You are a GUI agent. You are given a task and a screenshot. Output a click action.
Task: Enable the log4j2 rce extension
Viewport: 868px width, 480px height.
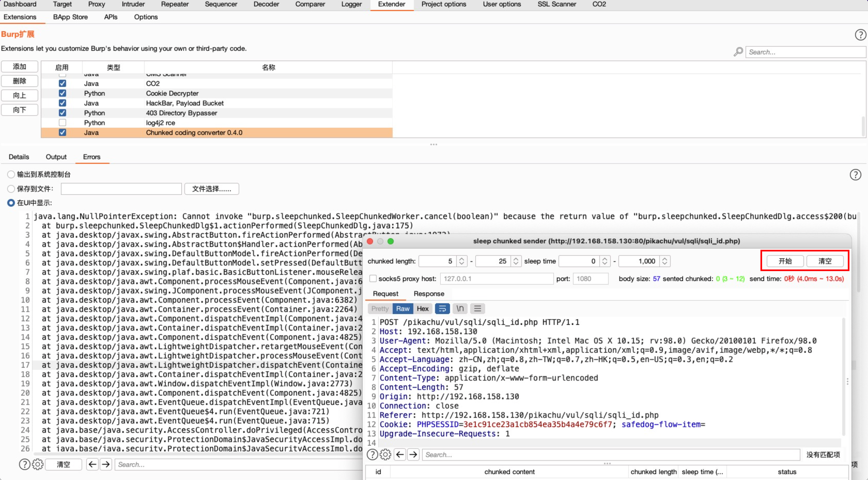tap(62, 122)
